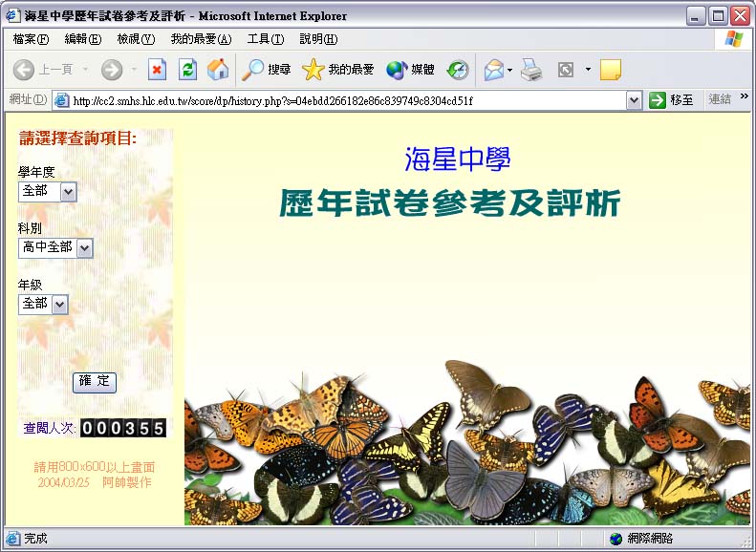Click the Print printer icon
Viewport: 756px width, 552px height.
point(531,70)
